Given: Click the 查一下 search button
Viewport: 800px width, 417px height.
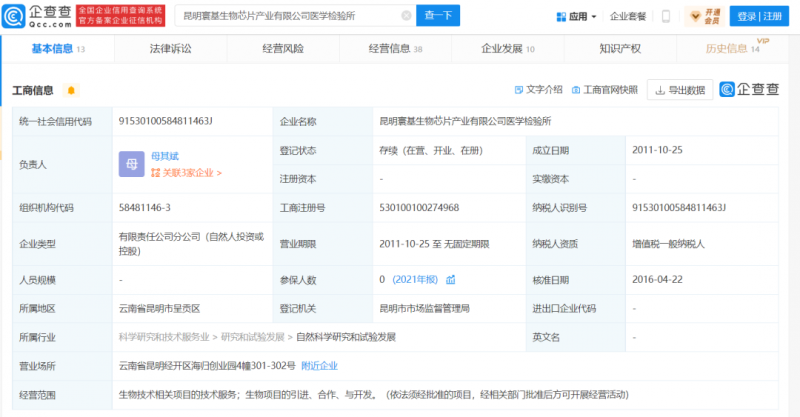Looking at the screenshot, I should 438,15.
